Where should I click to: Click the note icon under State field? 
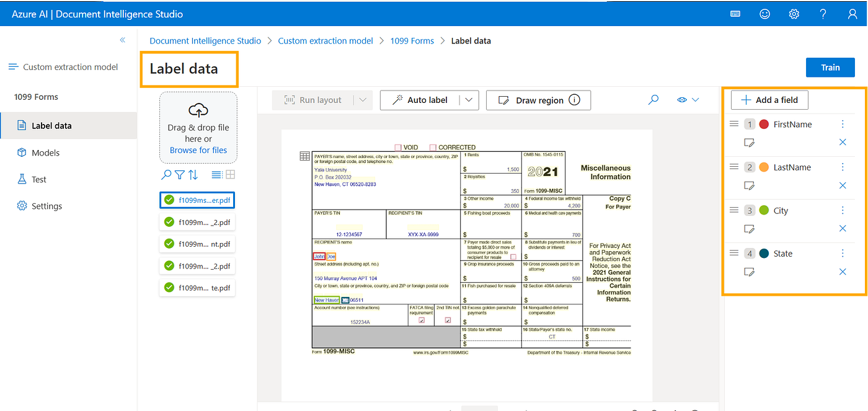749,272
